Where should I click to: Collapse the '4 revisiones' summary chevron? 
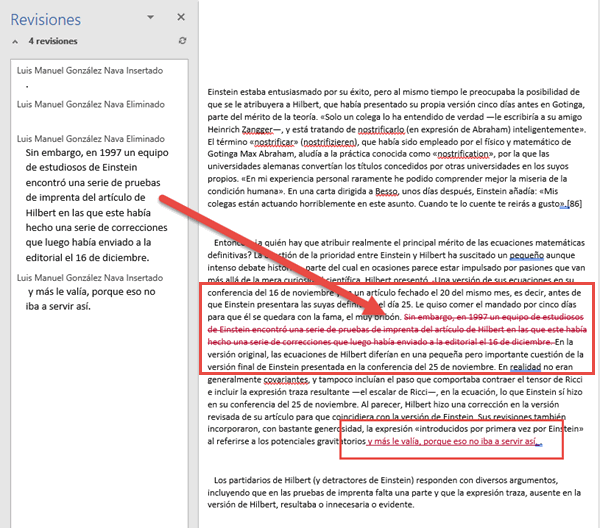coord(15,42)
